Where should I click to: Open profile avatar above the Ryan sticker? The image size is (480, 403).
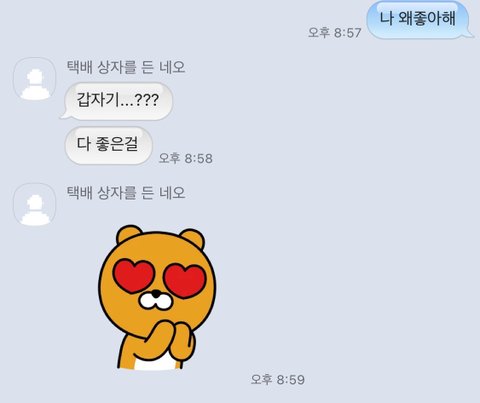click(35, 205)
